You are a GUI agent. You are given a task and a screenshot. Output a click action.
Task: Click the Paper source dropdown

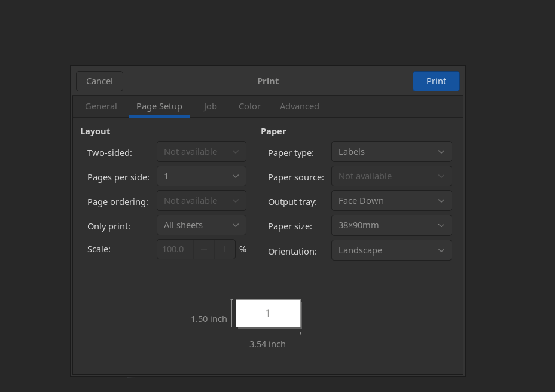pyautogui.click(x=391, y=176)
